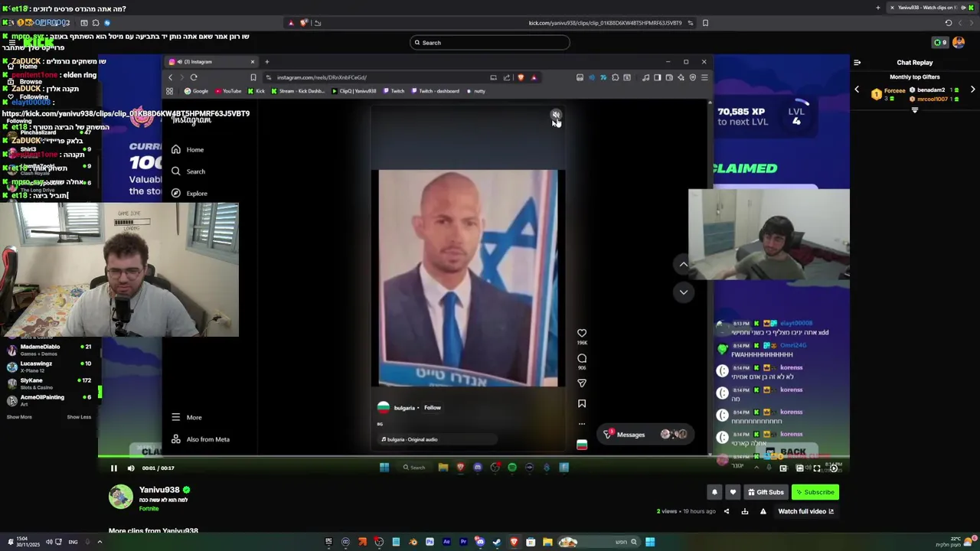Open Yanivu938 profile avatar
Viewport: 980px width, 551px height.
click(120, 497)
